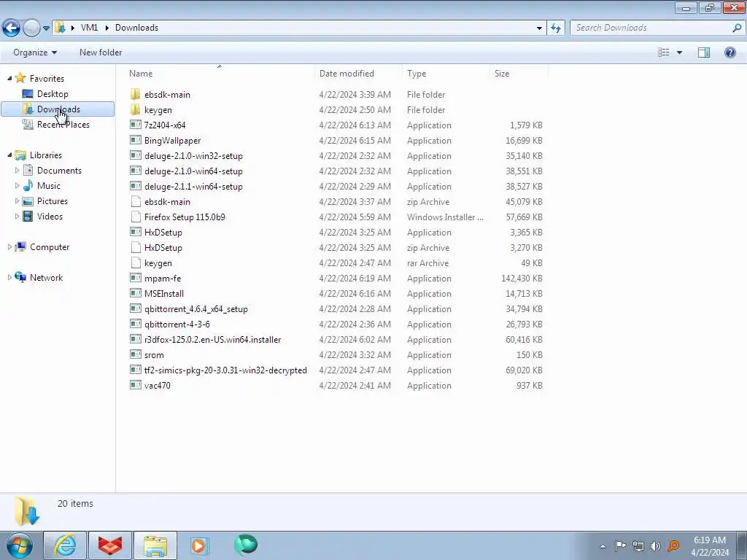Select the deluge-2.1.1-win64-setup file icon
Viewport: 747px width, 560px height.
tap(135, 186)
